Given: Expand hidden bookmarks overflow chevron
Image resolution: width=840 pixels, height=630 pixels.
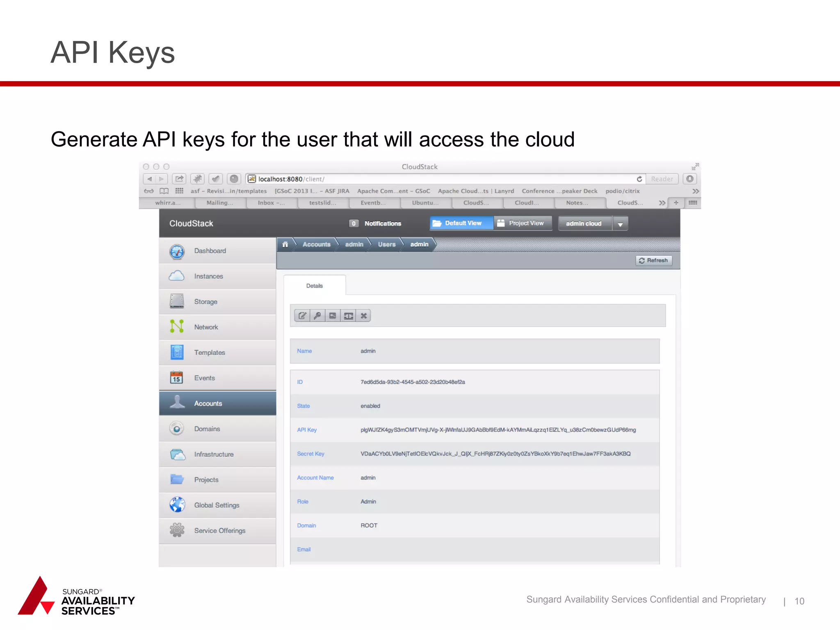Looking at the screenshot, I should [696, 191].
